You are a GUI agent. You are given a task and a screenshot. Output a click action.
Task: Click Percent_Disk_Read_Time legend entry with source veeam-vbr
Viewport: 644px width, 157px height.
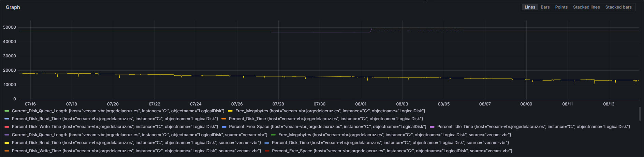(136, 143)
